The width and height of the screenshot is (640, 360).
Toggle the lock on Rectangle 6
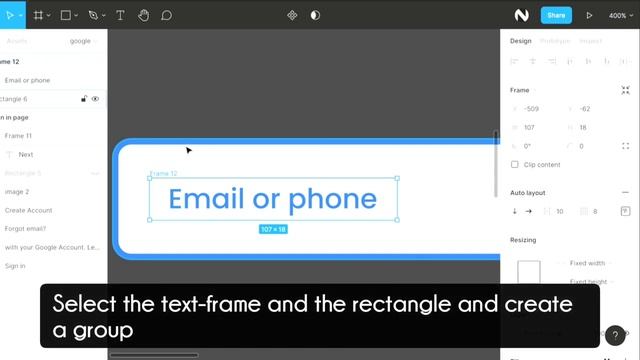click(84, 99)
